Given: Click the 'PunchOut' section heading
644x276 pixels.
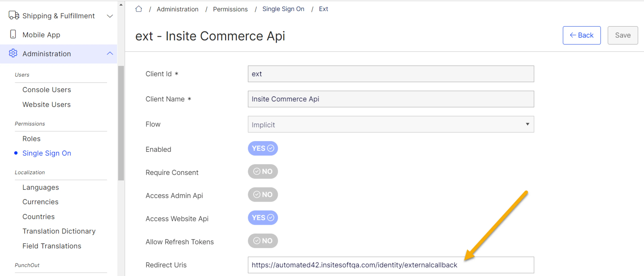Looking at the screenshot, I should pos(27,265).
